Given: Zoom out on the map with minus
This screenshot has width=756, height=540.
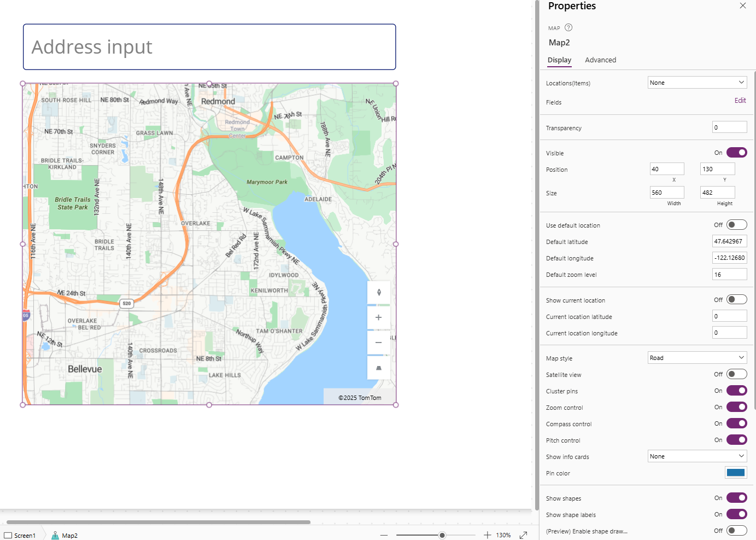Looking at the screenshot, I should coord(379,342).
